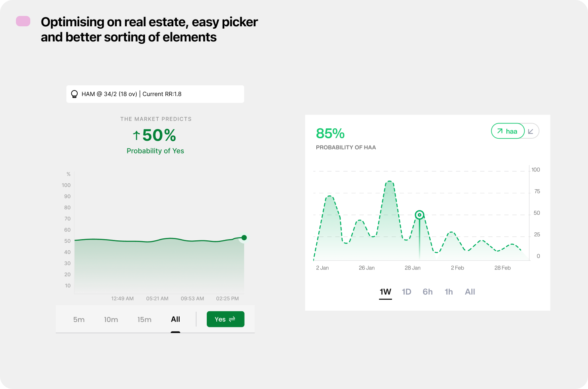Viewport: 588px width, 389px height.
Task: Click the 25 y-axis label on right chart
Action: click(537, 235)
